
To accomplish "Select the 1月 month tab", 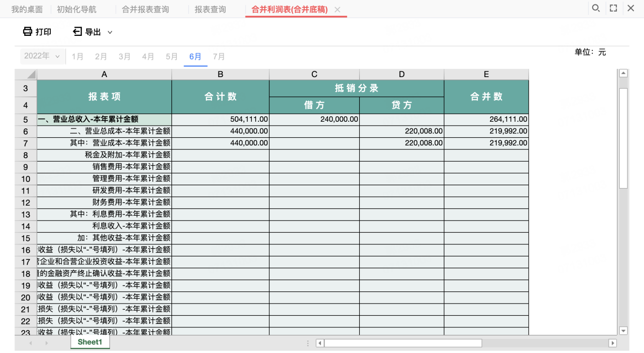I will coord(77,57).
